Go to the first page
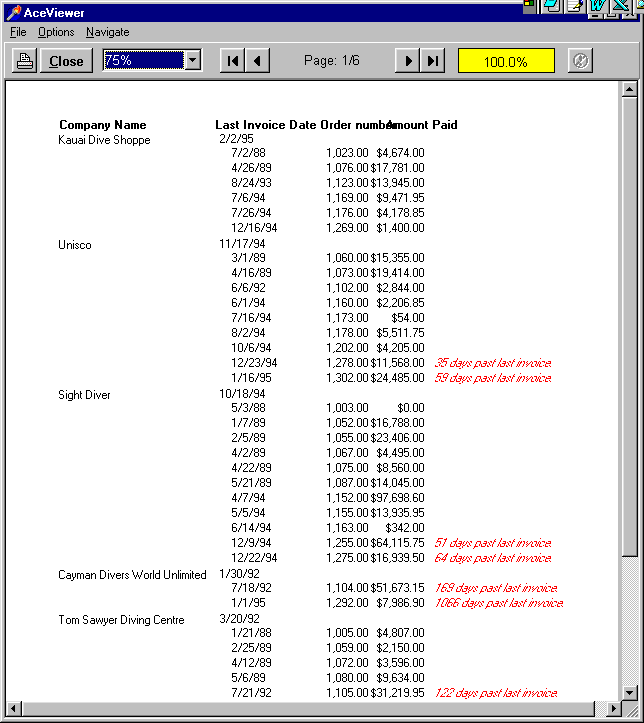Screen dimensions: 644x723 (232, 61)
